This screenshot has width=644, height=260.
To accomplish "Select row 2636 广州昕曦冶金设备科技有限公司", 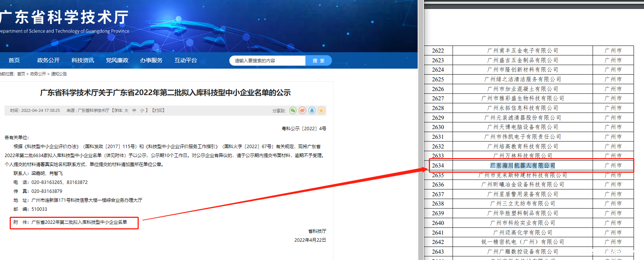I will [529, 185].
